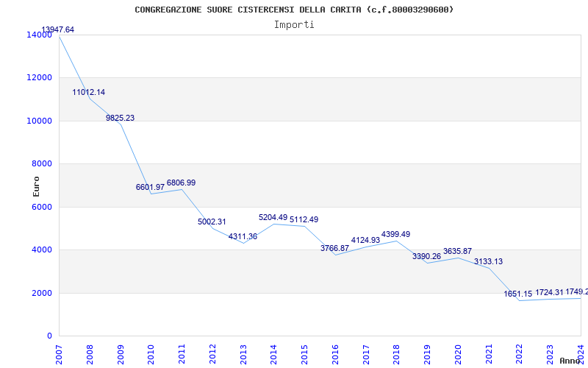Click x-axis year 2013
588x368 pixels.
(x=243, y=355)
